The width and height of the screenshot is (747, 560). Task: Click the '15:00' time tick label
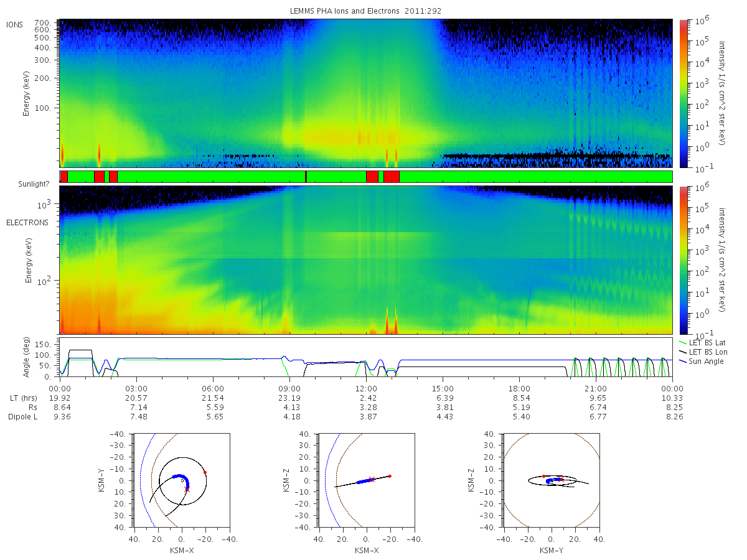(443, 388)
